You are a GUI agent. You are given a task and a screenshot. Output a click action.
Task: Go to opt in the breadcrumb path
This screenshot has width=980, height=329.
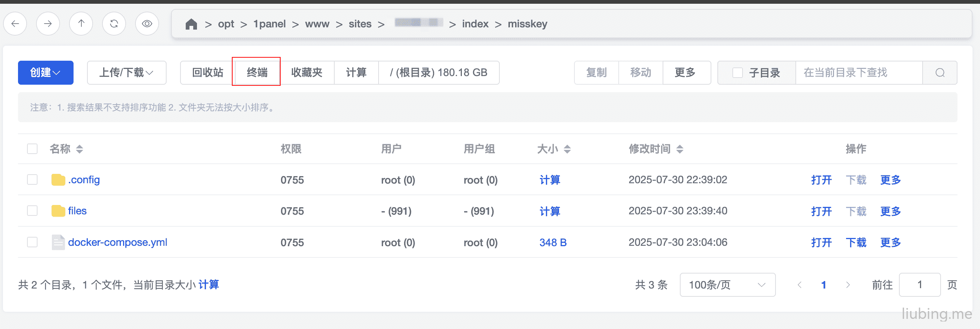(226, 24)
